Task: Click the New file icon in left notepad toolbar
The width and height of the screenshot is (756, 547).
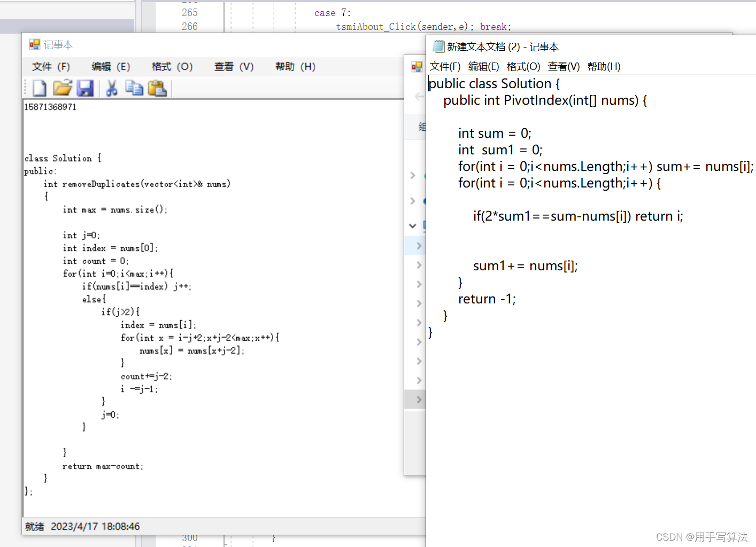Action: (40, 88)
